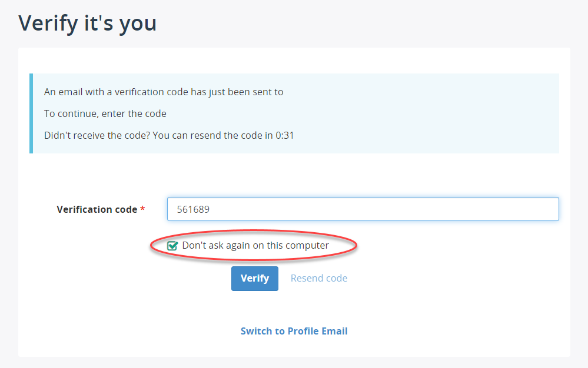Viewport: 588px width, 368px height.
Task: Click the 'To continue, enter the code' line
Action: (105, 114)
